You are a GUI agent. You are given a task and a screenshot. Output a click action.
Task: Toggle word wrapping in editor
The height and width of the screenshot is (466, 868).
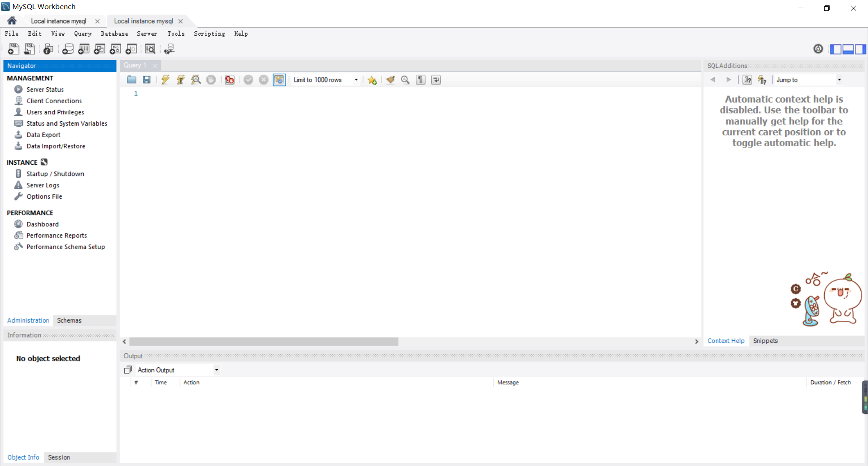[x=436, y=80]
